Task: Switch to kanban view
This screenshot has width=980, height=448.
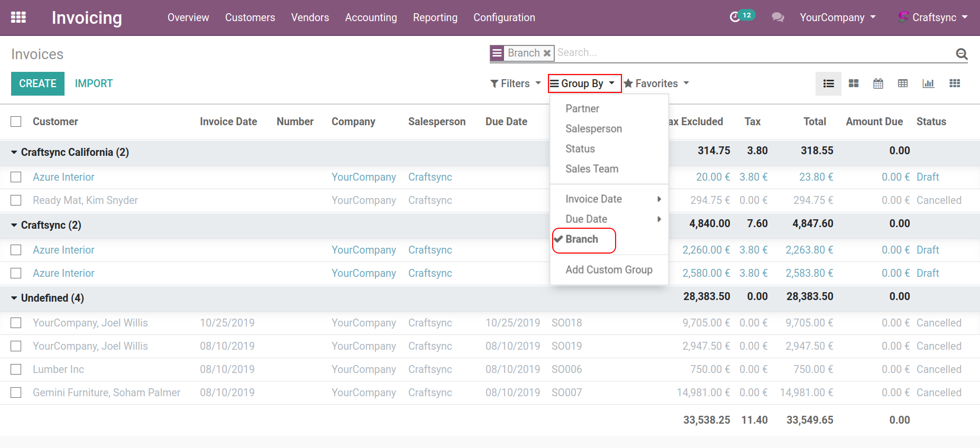Action: 854,83
